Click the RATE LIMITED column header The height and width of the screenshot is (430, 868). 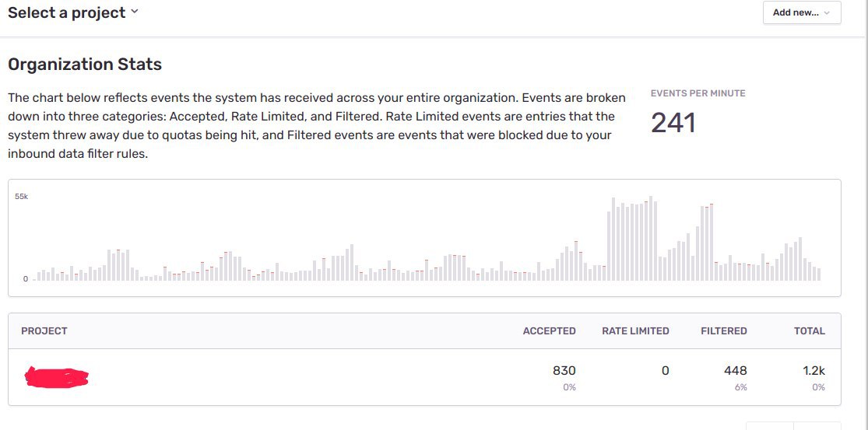635,331
